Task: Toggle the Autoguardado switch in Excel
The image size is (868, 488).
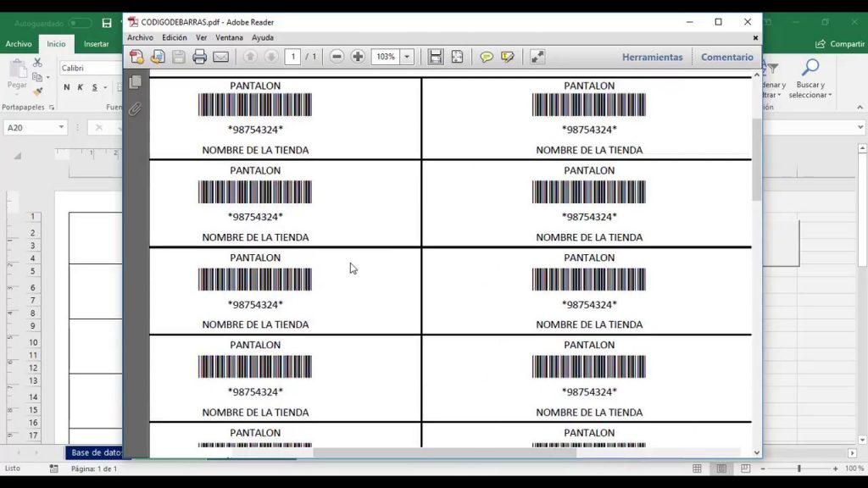Action: pyautogui.click(x=80, y=23)
